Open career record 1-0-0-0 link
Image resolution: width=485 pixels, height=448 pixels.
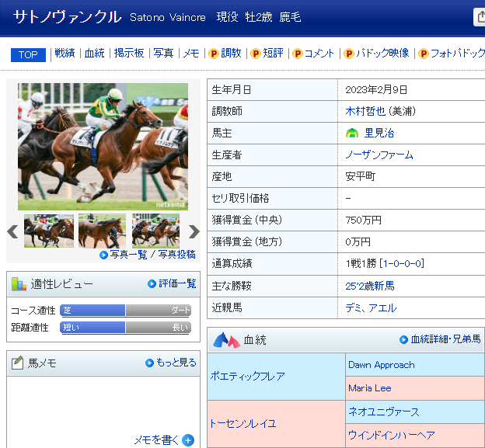[403, 263]
